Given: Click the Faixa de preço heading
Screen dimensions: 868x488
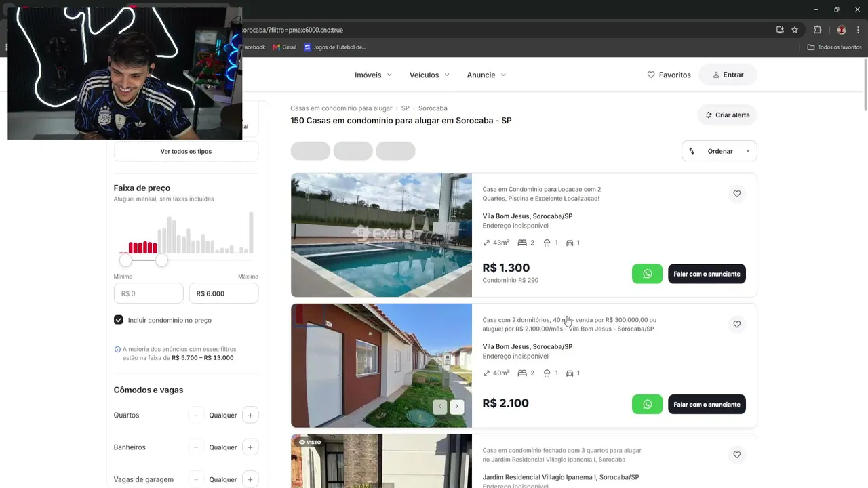Looking at the screenshot, I should pyautogui.click(x=142, y=188).
